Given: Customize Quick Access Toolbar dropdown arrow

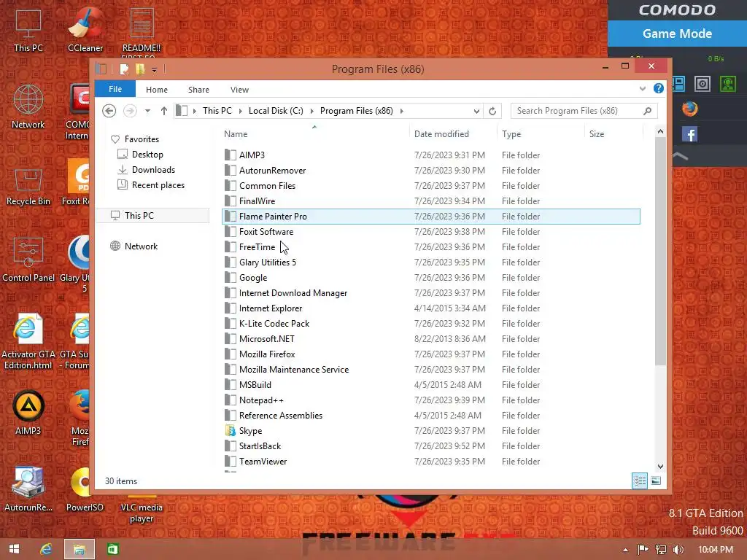Looking at the screenshot, I should click(x=154, y=70).
